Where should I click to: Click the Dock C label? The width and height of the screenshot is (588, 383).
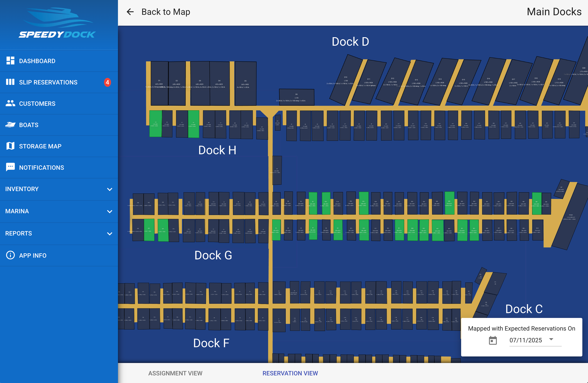pos(524,309)
